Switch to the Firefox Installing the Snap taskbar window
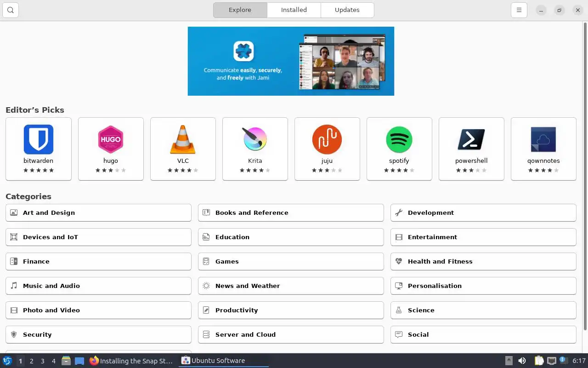This screenshot has height=368, width=588. tap(131, 361)
